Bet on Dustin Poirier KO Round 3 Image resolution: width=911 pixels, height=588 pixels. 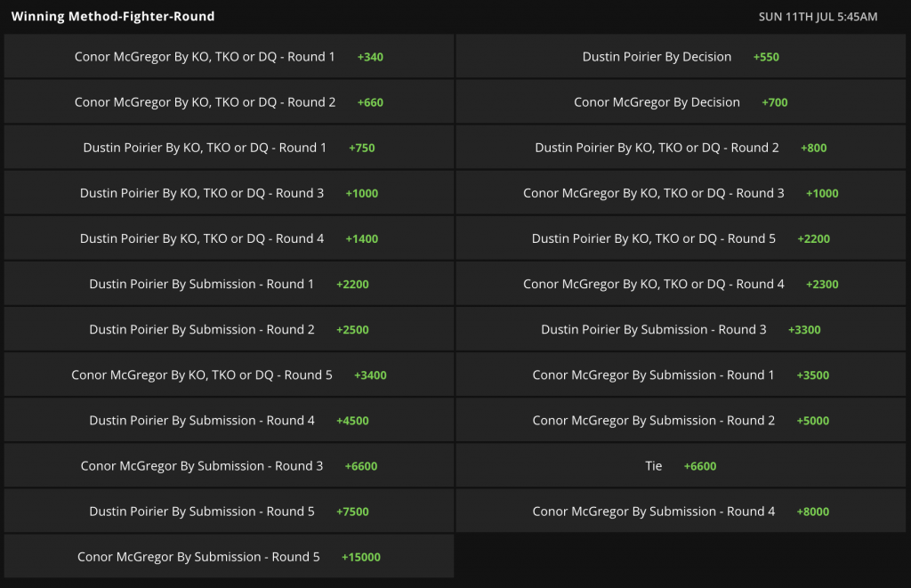click(x=229, y=193)
